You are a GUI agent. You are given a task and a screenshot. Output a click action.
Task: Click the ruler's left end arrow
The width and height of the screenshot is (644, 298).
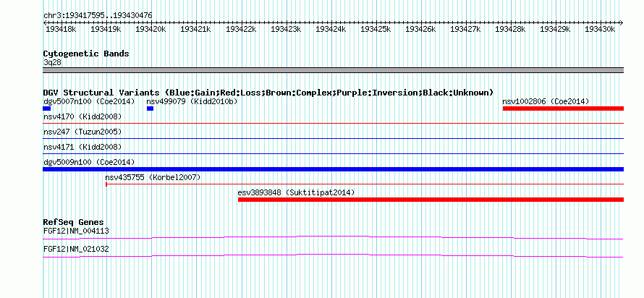[45, 22]
